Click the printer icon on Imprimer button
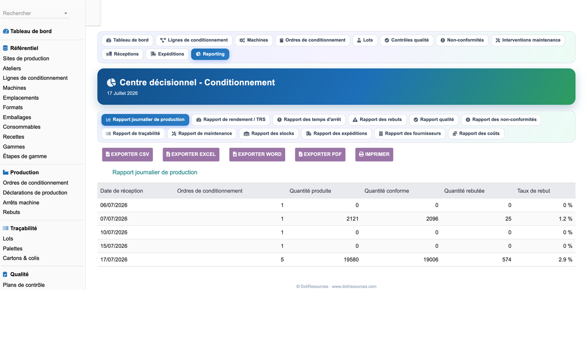The image size is (588, 364). tap(361, 154)
